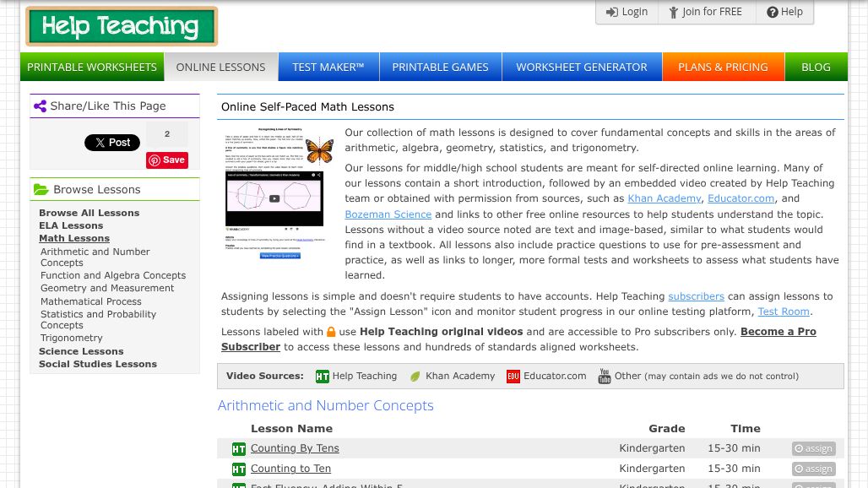Screen dimensions: 868x488
Task: Click Join for FREE button
Action: coord(705,12)
